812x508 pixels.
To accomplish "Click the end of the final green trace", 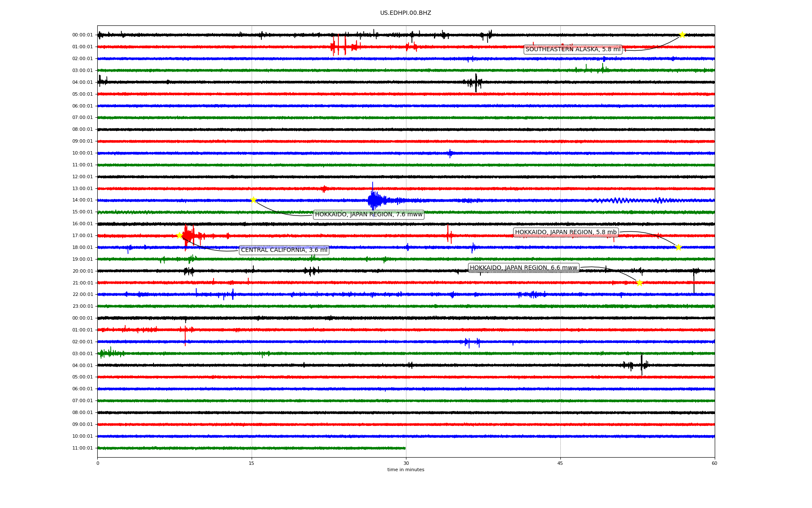I will point(404,448).
